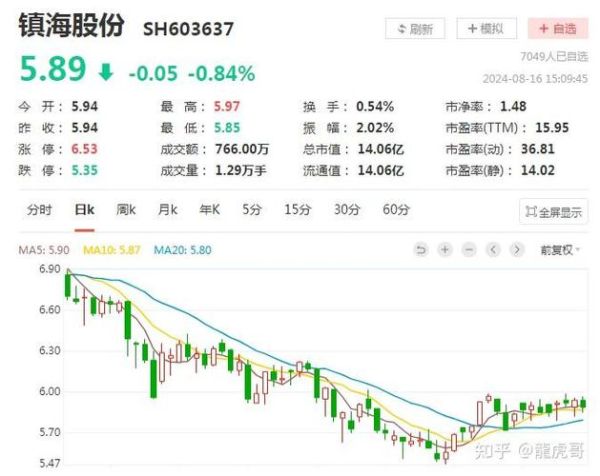Click 市净率 value 1.48
This screenshot has width=600, height=476.
[513, 106]
